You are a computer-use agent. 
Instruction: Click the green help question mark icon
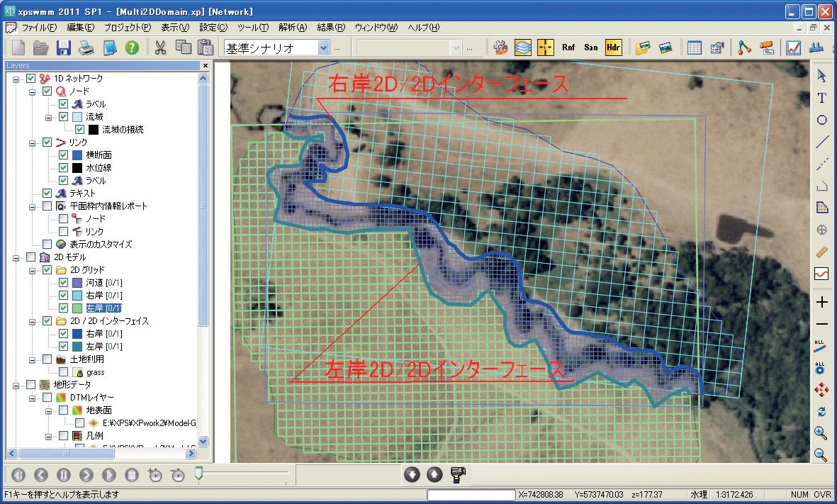click(x=132, y=47)
